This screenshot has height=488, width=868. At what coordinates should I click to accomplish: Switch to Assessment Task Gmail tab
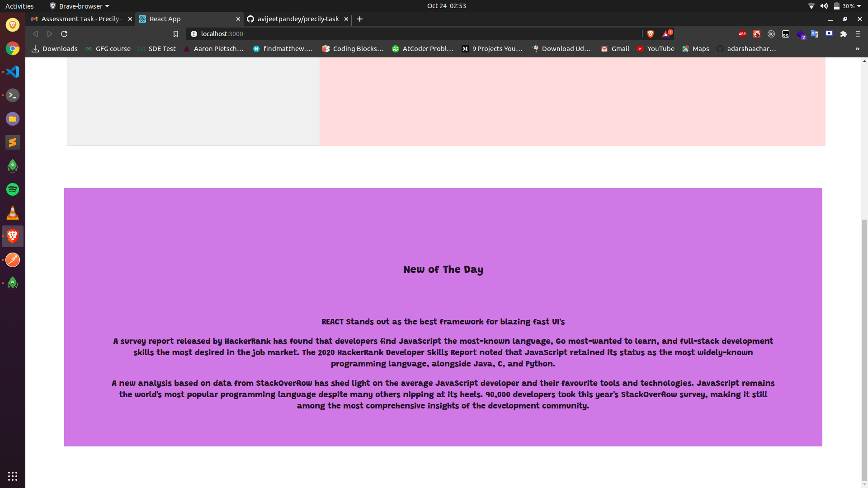[x=79, y=19]
